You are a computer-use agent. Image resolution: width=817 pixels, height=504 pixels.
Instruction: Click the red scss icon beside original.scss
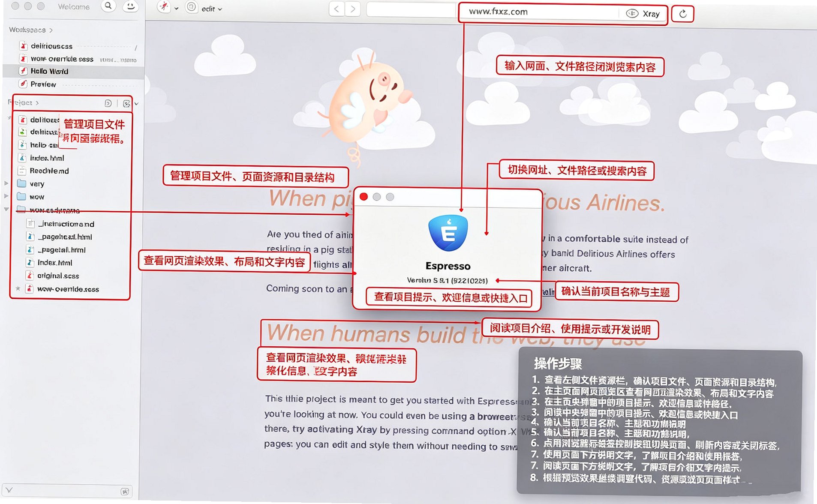30,276
